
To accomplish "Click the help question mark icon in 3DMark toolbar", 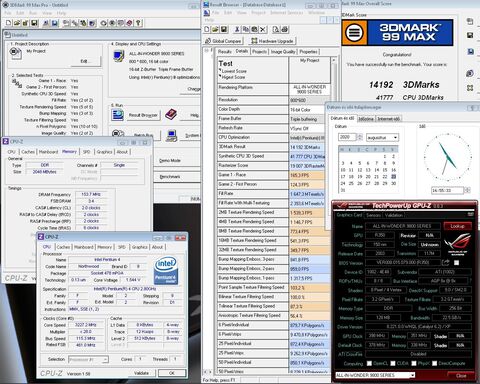I will [138, 23].
